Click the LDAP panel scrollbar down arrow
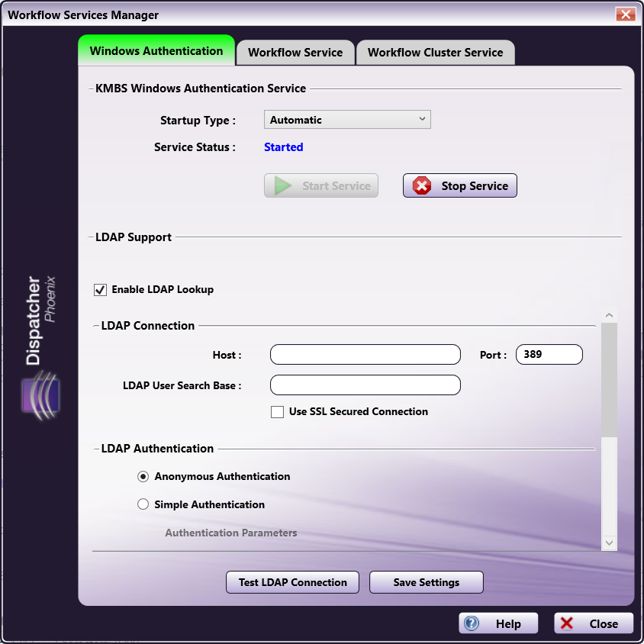This screenshot has height=644, width=644. coord(609,543)
